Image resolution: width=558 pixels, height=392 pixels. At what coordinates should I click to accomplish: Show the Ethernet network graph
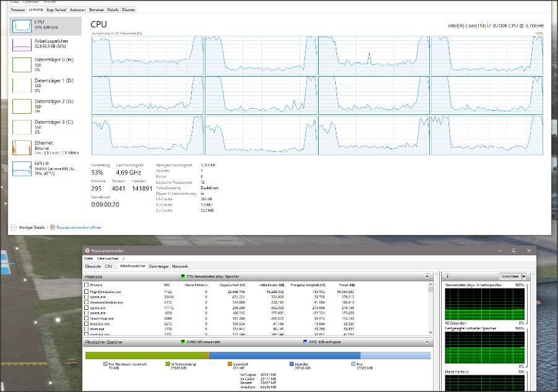22,147
